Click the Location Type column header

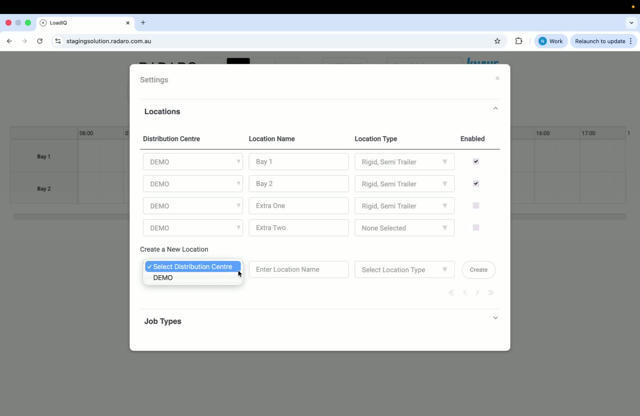point(376,139)
